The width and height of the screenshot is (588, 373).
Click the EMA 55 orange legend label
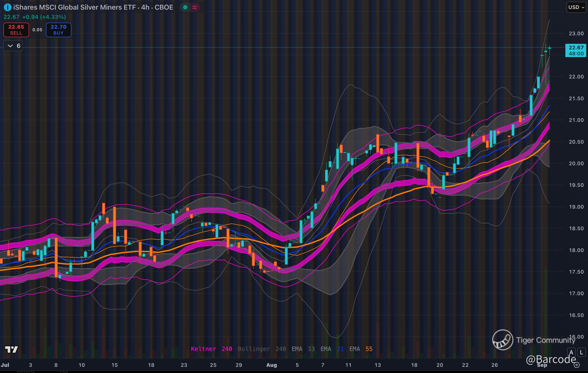(361, 349)
